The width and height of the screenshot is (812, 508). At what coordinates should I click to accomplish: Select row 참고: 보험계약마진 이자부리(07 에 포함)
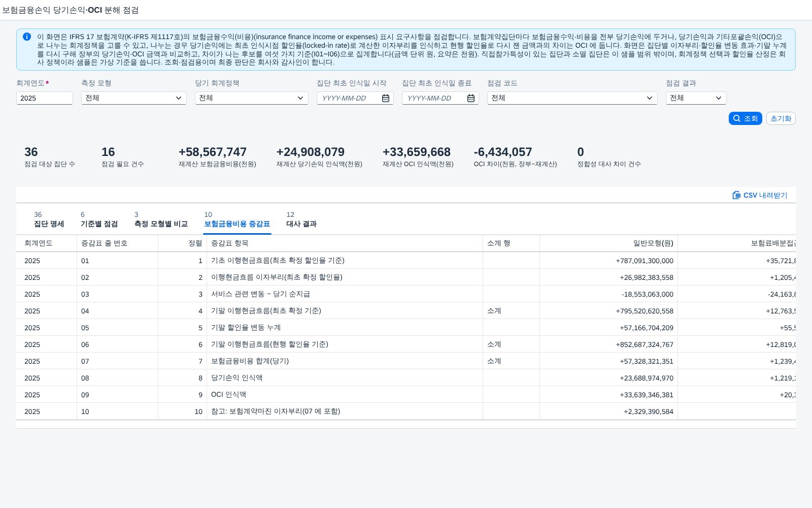tap(406, 411)
